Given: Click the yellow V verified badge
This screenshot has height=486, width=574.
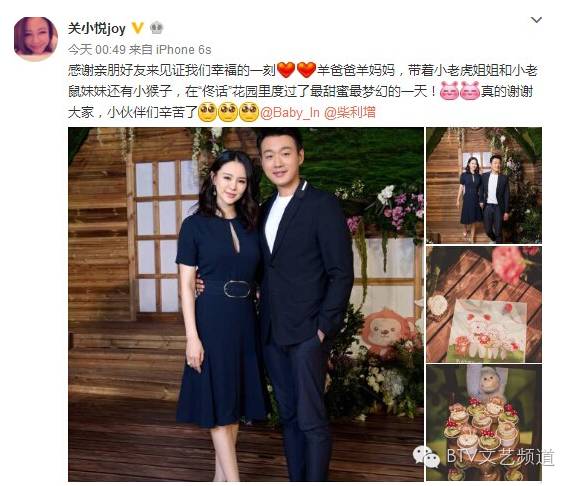Looking at the screenshot, I should click(138, 28).
